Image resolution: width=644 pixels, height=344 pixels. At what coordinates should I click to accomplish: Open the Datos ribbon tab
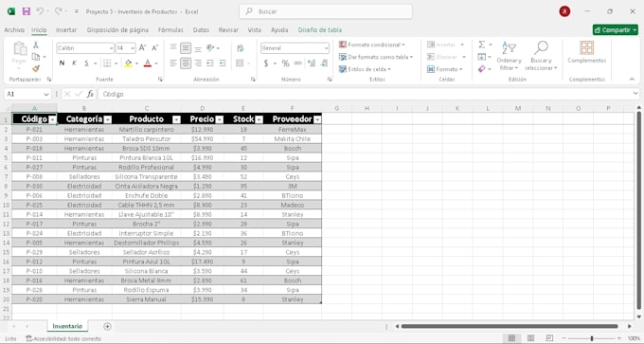(x=201, y=30)
